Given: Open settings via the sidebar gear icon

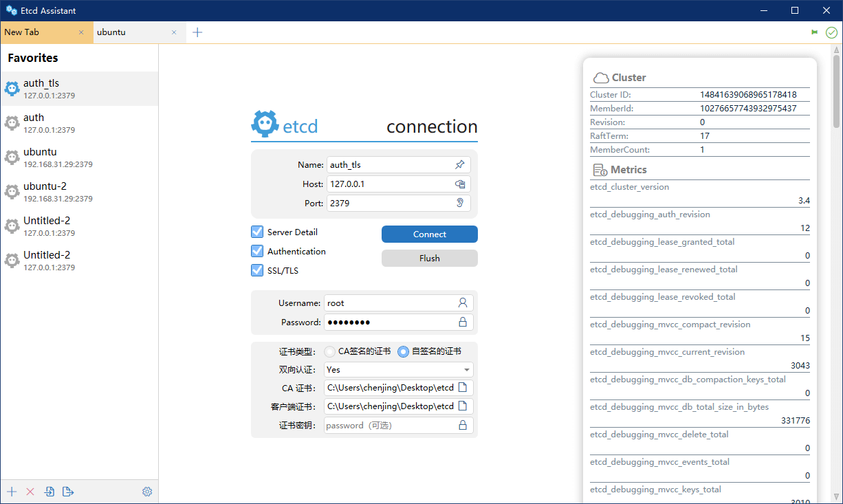Looking at the screenshot, I should point(147,492).
